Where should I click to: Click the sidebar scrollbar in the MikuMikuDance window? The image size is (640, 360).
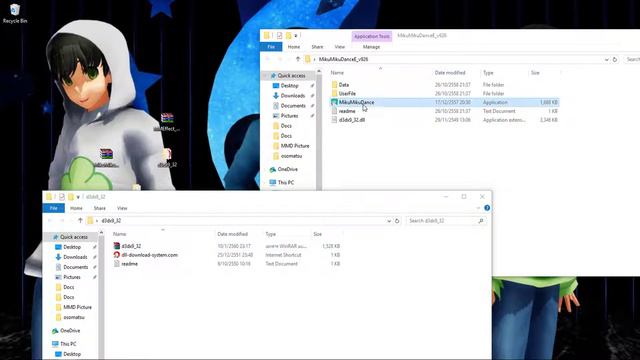[319, 131]
